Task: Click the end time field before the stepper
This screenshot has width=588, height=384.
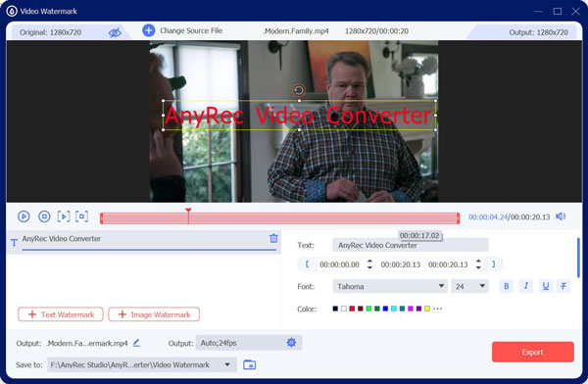Action: (x=448, y=264)
